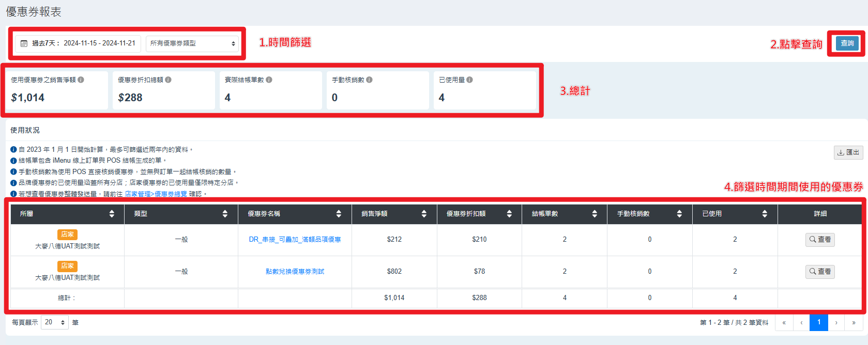Click info icon beside 實際結帳單數
The width and height of the screenshot is (868, 345).
pyautogui.click(x=269, y=80)
